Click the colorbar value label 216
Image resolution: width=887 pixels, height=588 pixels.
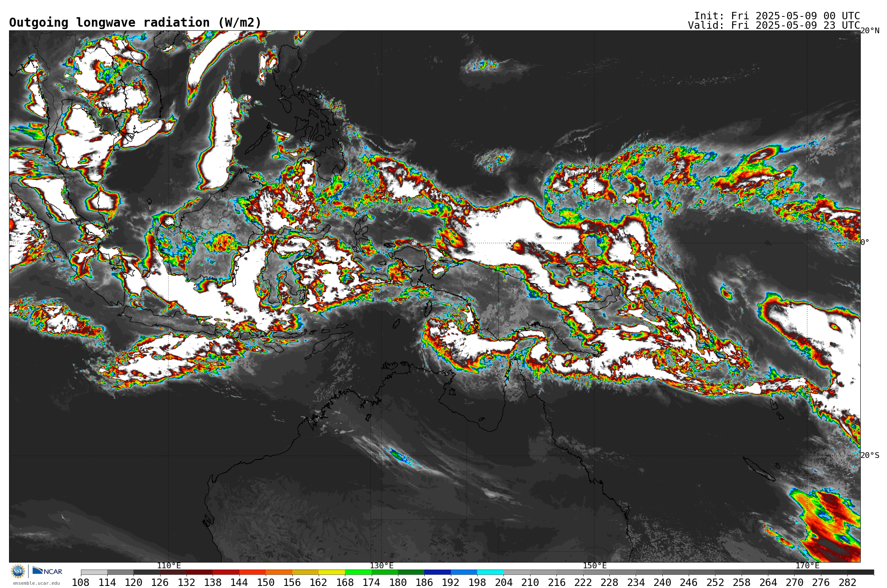pyautogui.click(x=556, y=583)
